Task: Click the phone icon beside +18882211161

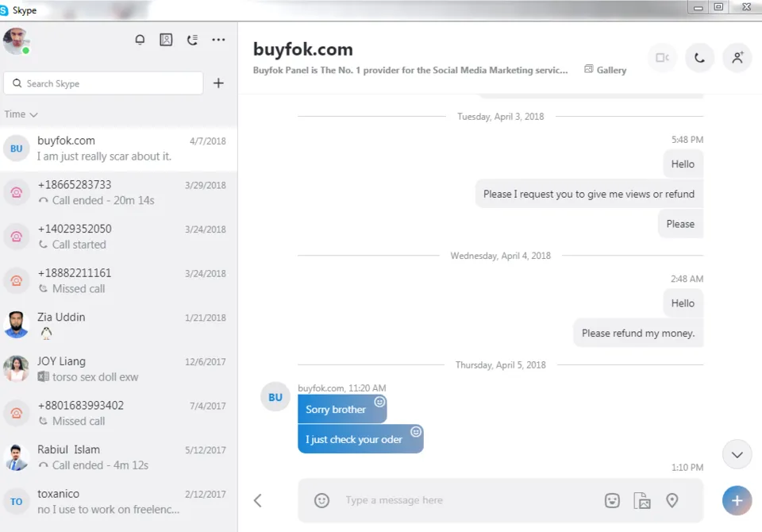Action: (17, 280)
